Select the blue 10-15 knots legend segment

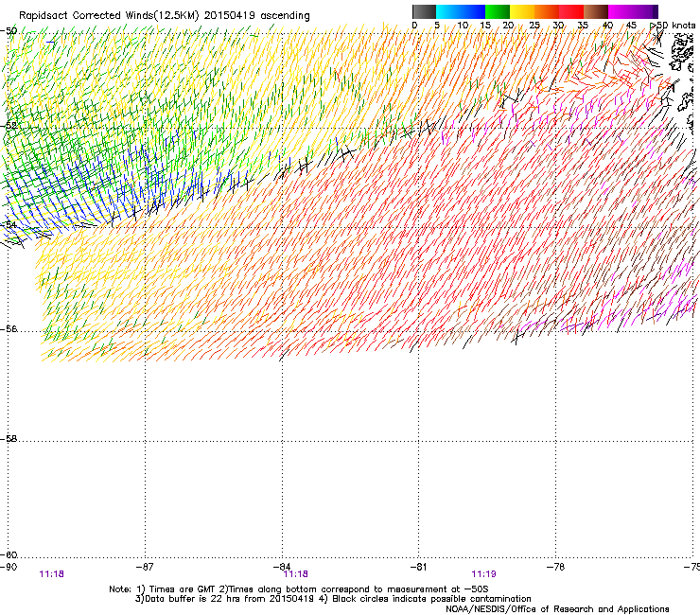coord(473,11)
